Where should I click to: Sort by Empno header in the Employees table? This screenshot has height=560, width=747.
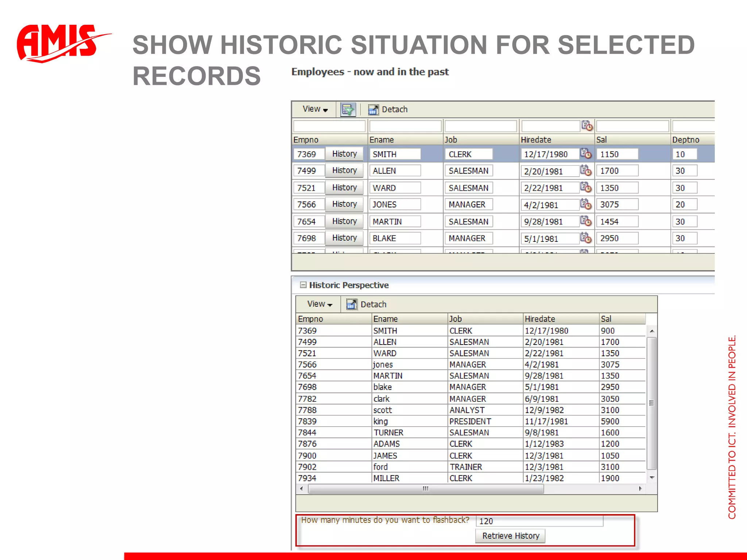(330, 140)
